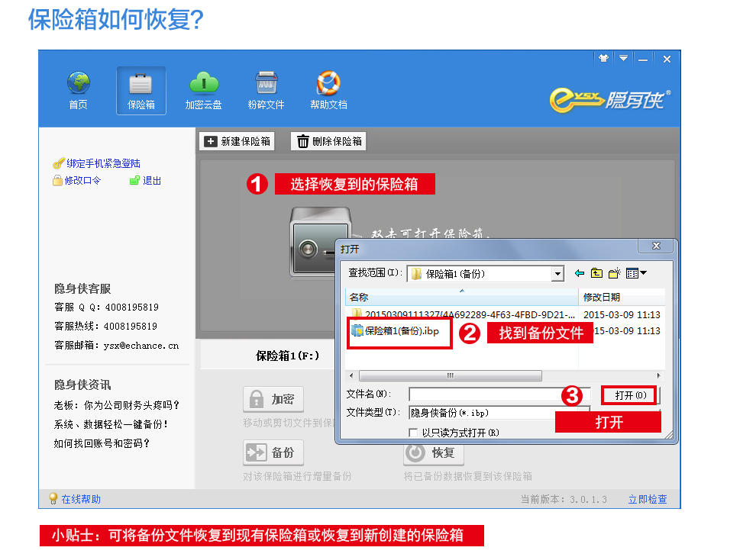
Task: Click the create new folder icon
Action: pos(614,273)
